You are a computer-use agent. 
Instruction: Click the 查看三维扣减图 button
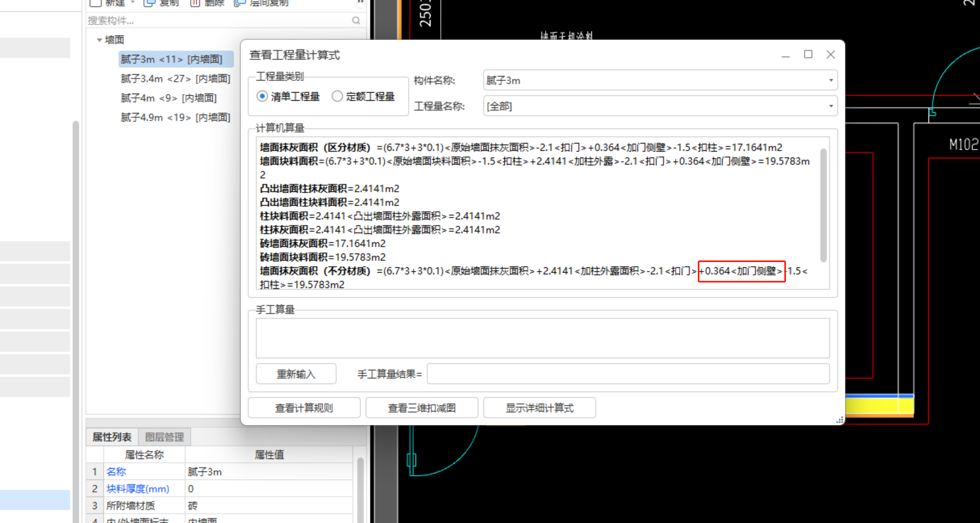[422, 408]
